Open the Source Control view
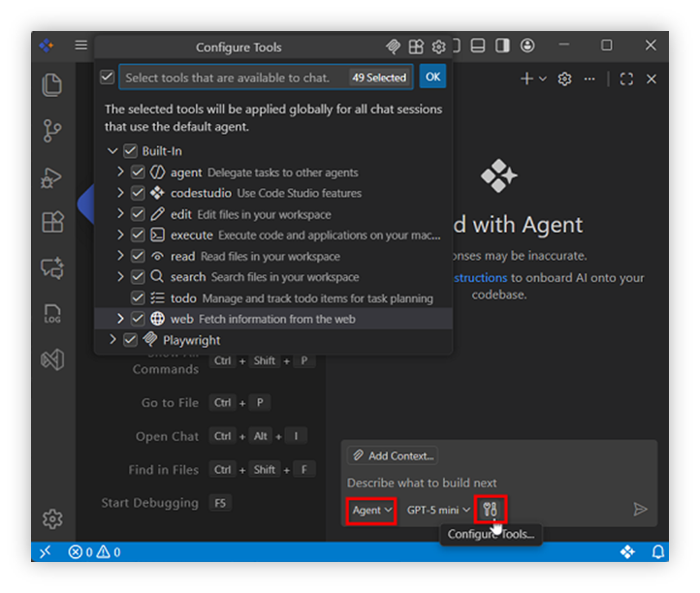This screenshot has height=593, width=700. [x=52, y=131]
